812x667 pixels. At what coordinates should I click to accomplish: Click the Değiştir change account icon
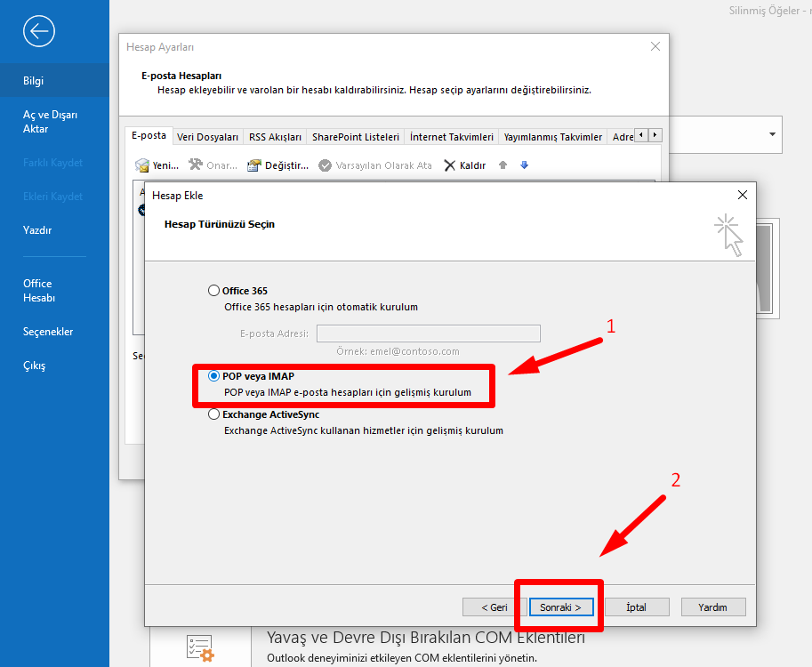pos(254,165)
